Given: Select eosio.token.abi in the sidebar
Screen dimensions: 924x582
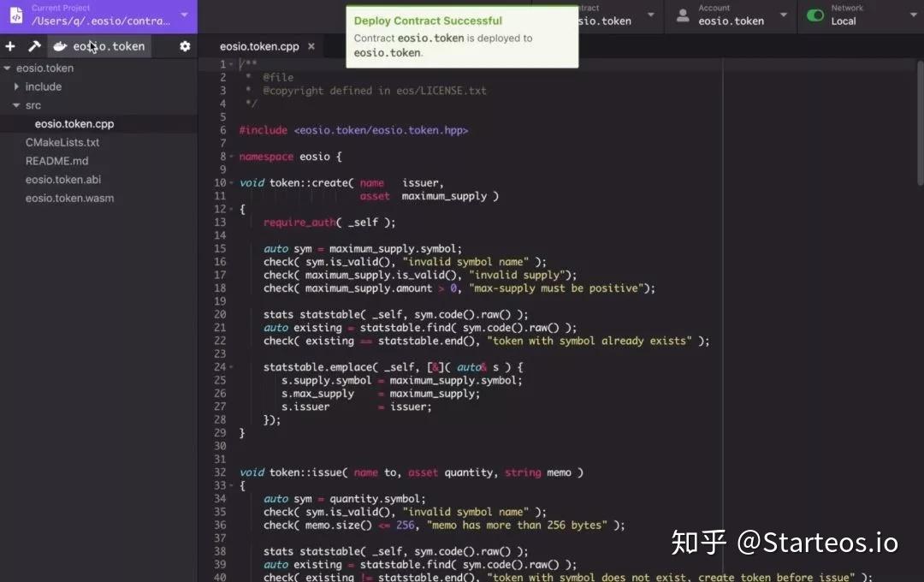Looking at the screenshot, I should click(63, 180).
